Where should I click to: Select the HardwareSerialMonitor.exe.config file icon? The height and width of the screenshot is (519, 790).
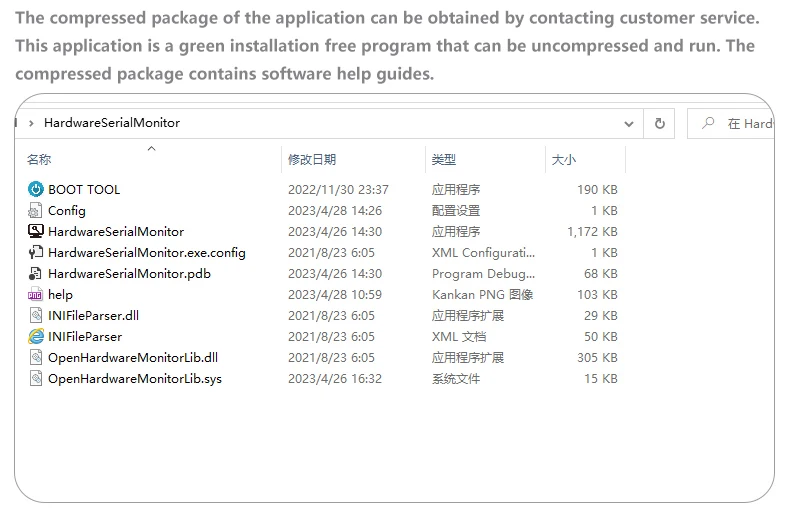pos(35,252)
